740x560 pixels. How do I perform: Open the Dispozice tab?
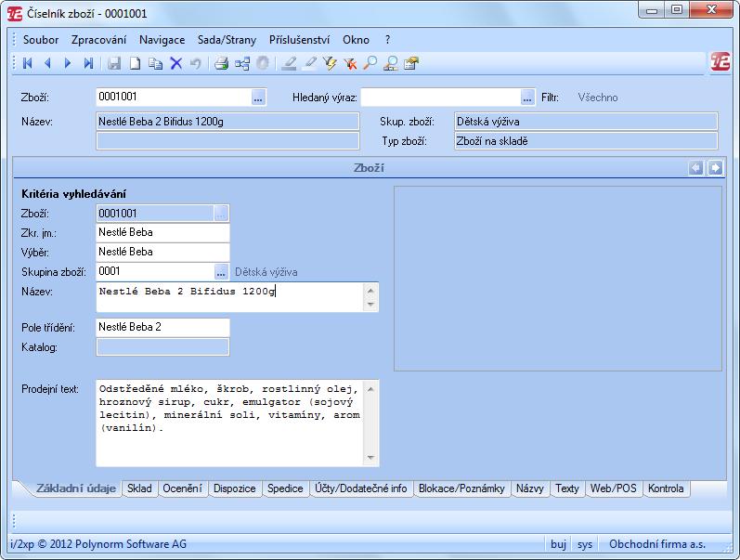pyautogui.click(x=235, y=488)
